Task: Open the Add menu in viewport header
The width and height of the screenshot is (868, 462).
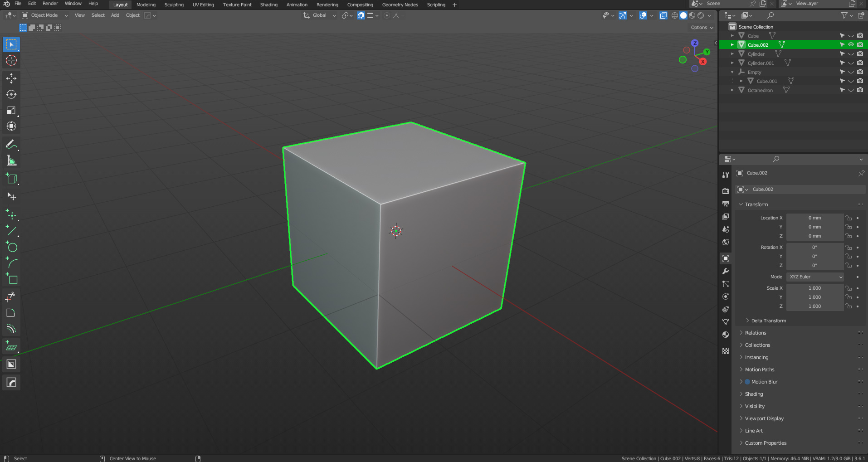Action: point(115,15)
